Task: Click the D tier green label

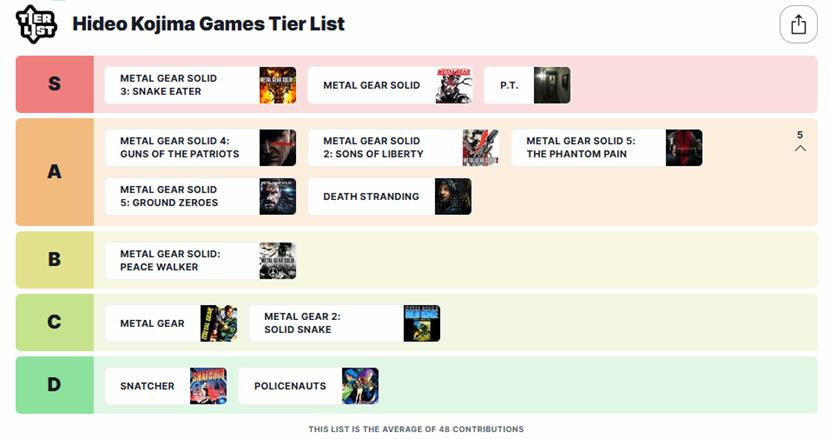Action: (55, 385)
